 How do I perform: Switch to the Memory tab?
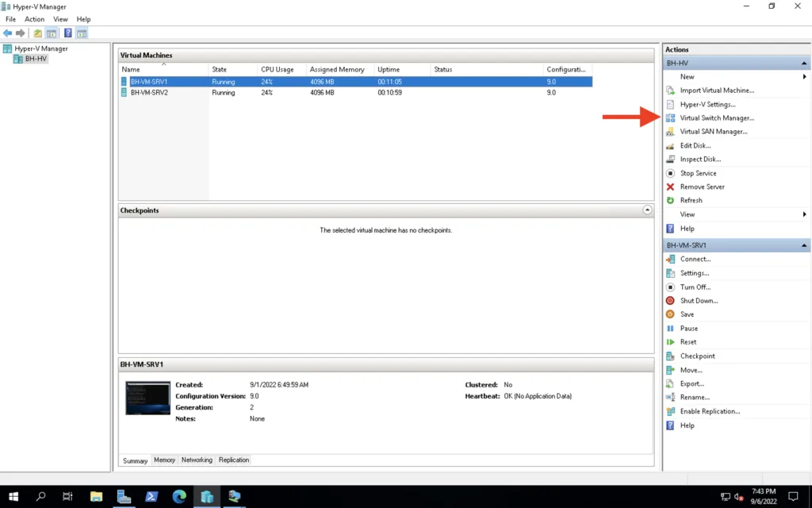pos(165,460)
